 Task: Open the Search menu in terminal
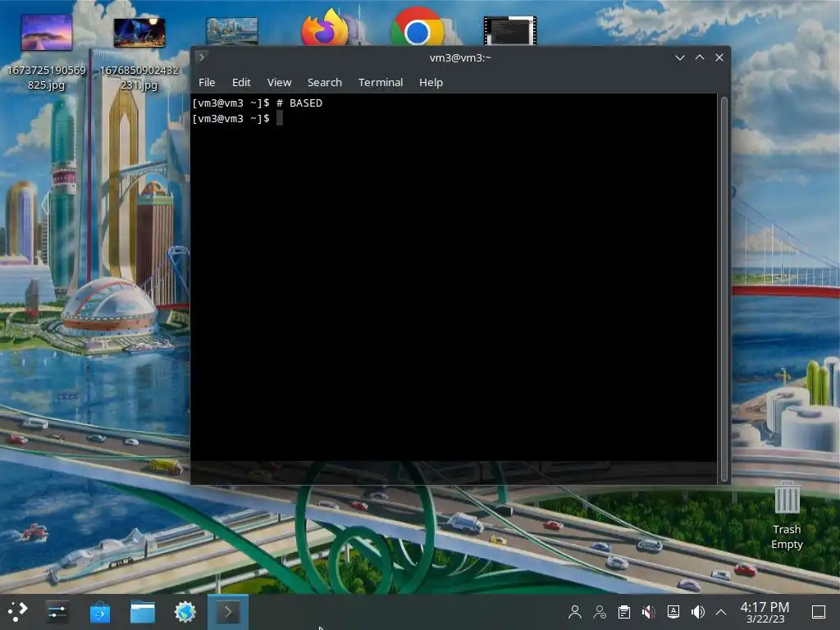pyautogui.click(x=325, y=83)
